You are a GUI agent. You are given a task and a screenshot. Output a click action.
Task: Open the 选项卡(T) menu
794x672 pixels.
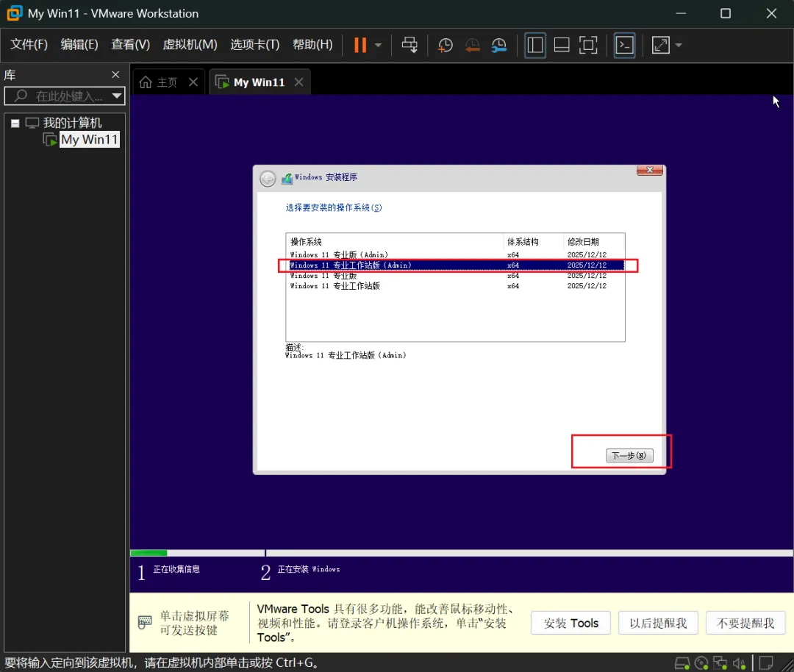pyautogui.click(x=254, y=45)
